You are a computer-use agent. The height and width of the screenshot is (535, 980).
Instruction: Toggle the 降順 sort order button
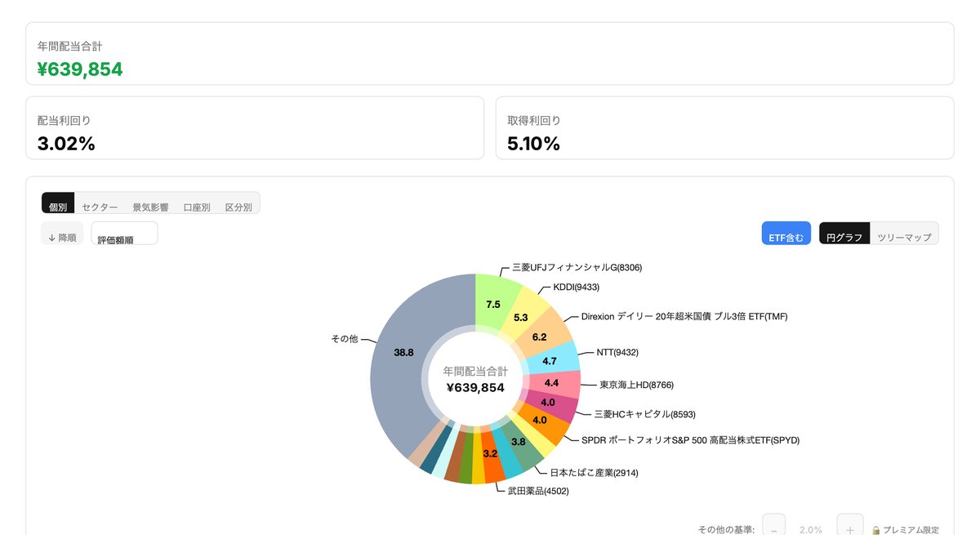tap(62, 234)
